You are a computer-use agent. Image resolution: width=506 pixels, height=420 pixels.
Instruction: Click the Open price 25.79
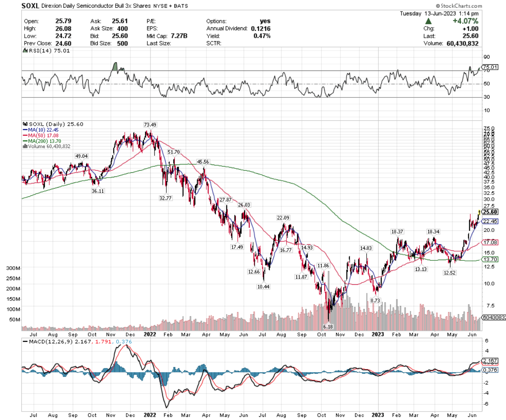point(63,21)
